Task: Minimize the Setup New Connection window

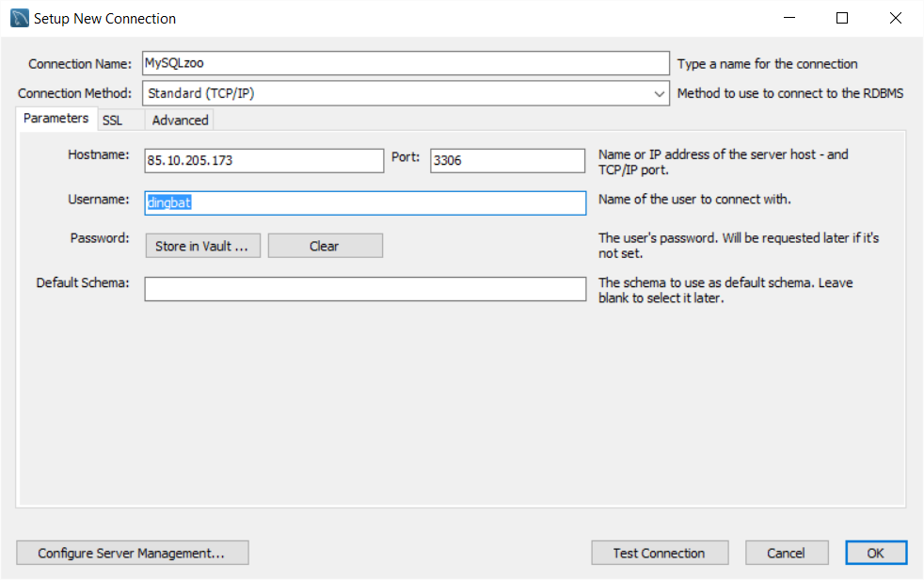Action: tap(789, 18)
